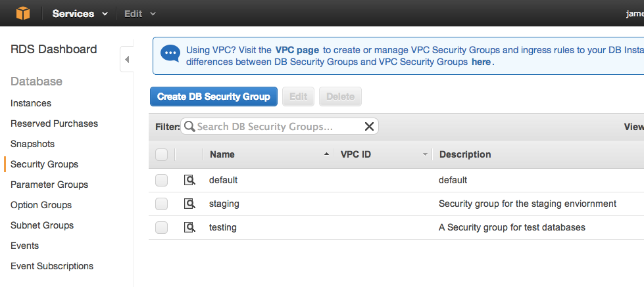Sort by Name using the ascending arrow
The image size is (644, 287).
tap(326, 154)
